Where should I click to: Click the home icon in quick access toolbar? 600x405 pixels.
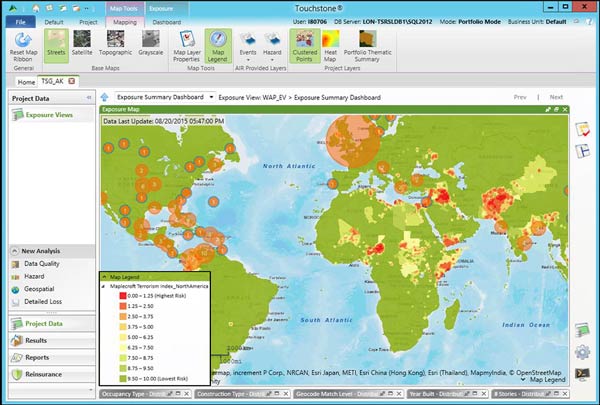36,8
